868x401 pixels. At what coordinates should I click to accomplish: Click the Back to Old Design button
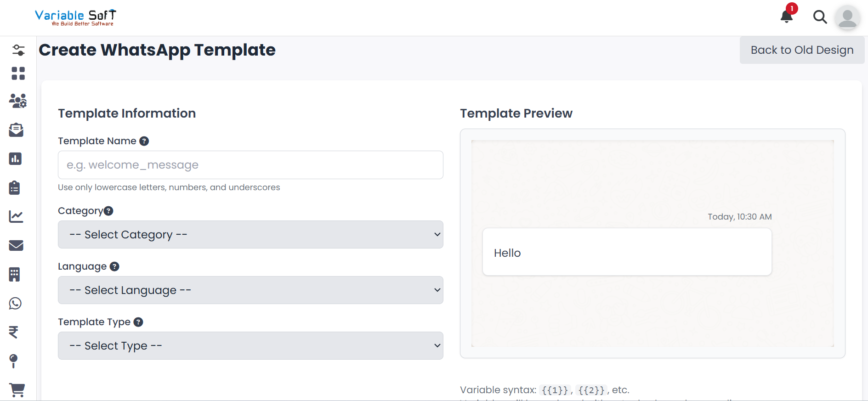point(802,50)
